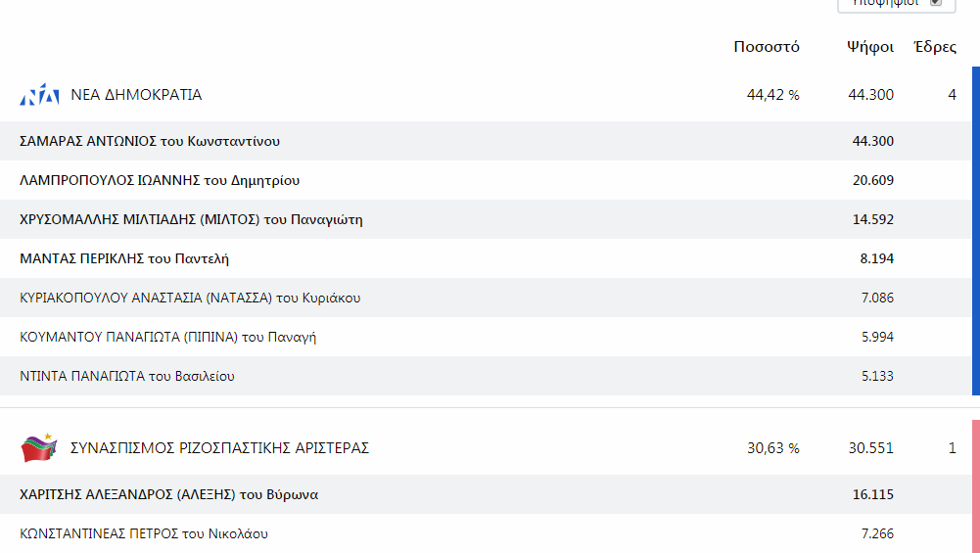
Task: Sort by the Ψήφοι column header
Action: point(870,47)
